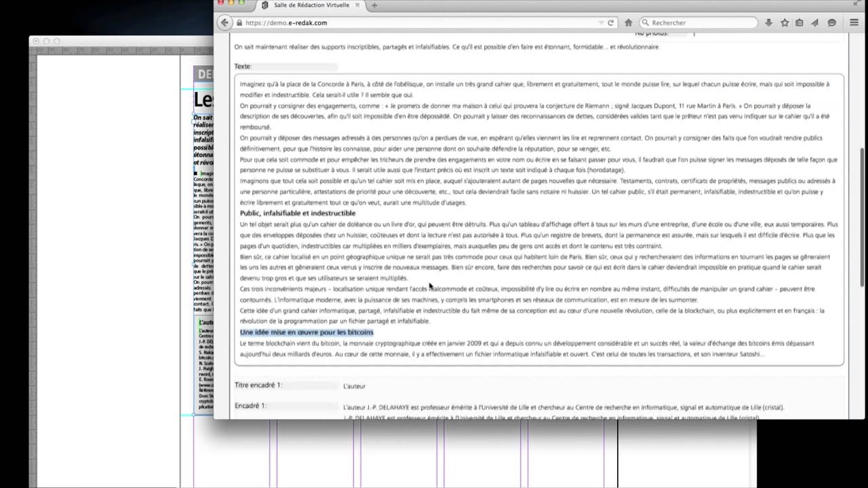Open the Firefox hamburger menu
868x488 pixels.
pyautogui.click(x=854, y=22)
